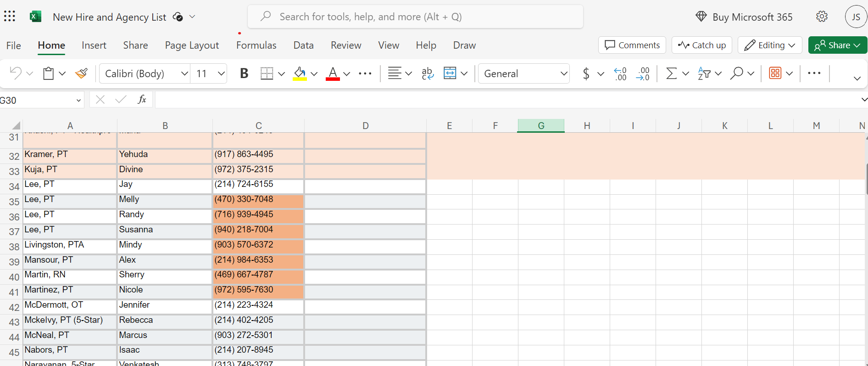The image size is (868, 366).
Task: Open the Page Layout tab
Action: point(192,45)
